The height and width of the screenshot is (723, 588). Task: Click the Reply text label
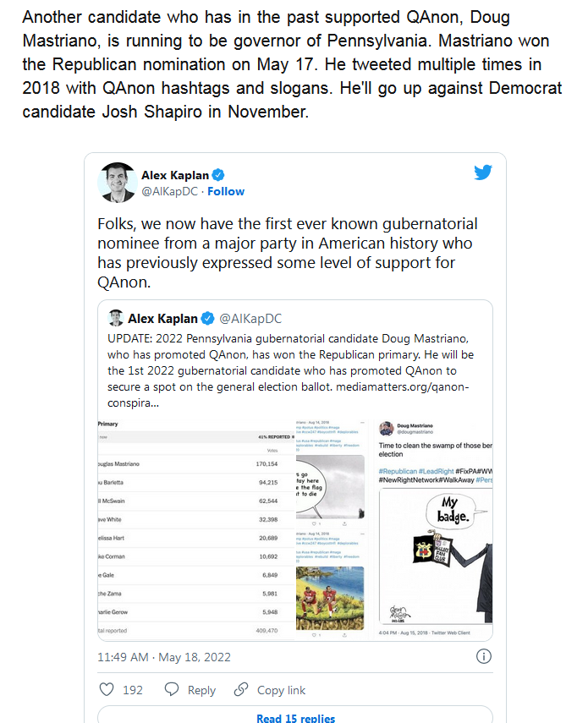[201, 690]
